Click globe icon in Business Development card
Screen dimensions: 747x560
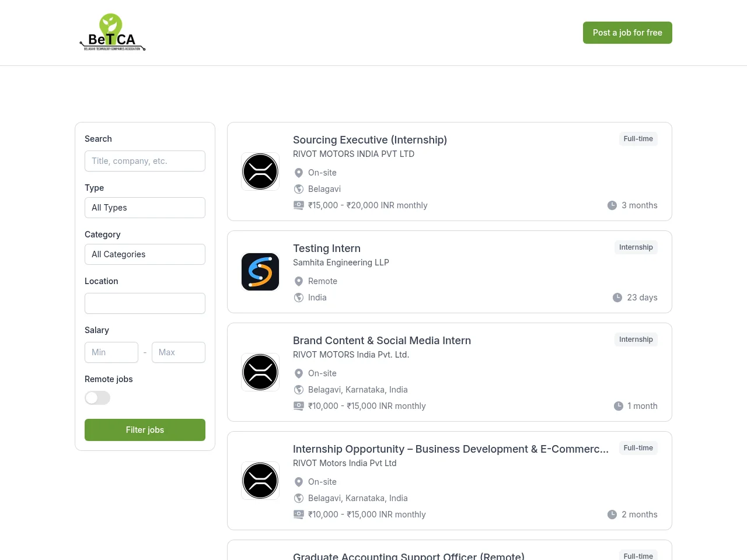299,498
